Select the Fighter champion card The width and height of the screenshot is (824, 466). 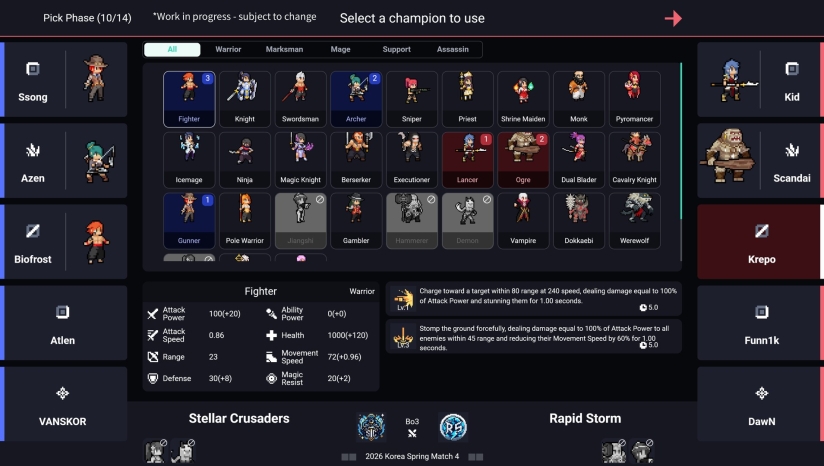click(x=189, y=99)
